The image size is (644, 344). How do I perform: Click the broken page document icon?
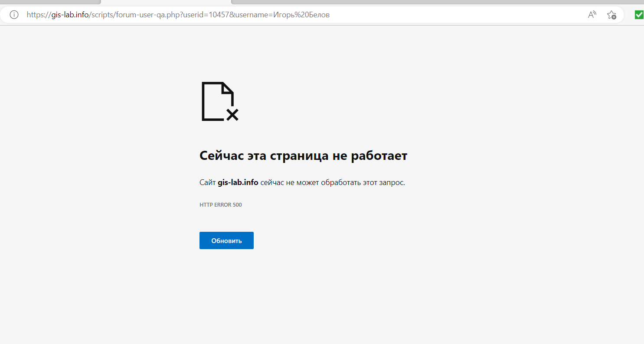click(220, 101)
